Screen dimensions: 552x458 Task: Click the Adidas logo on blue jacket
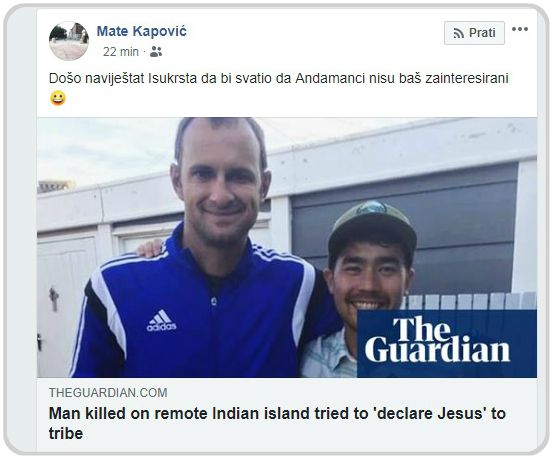coord(161,320)
